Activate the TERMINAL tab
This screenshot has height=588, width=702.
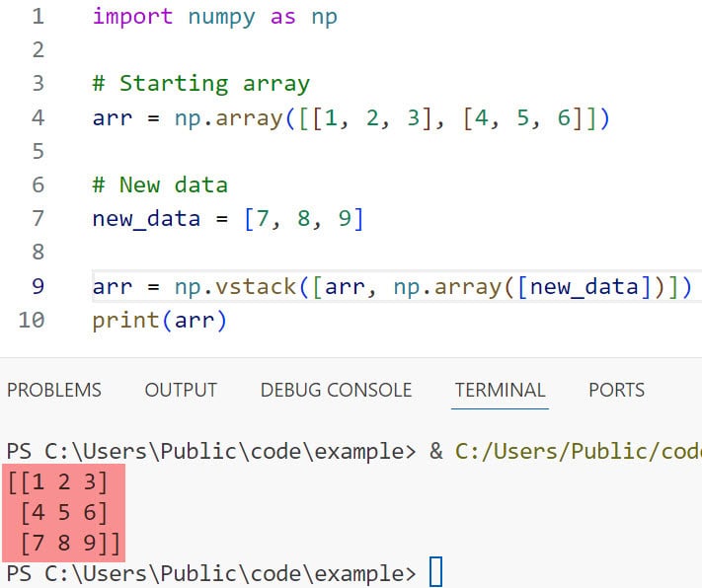pyautogui.click(x=500, y=390)
